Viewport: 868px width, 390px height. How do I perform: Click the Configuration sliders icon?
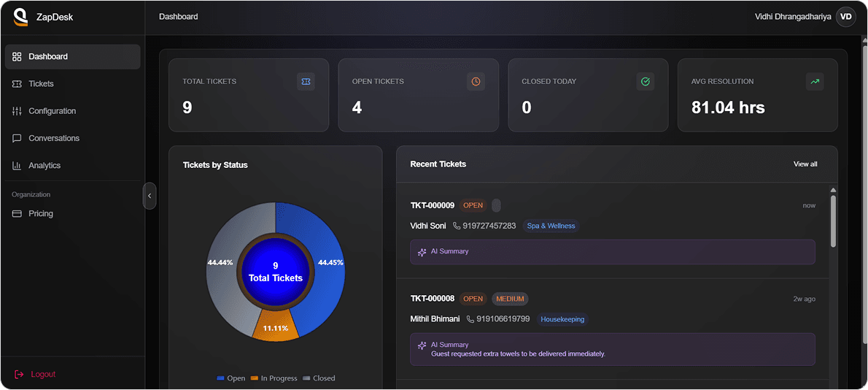[x=17, y=111]
